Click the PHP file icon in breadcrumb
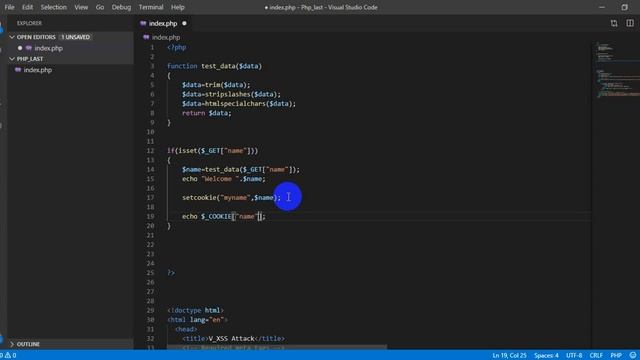This screenshot has width=640, height=360. [146, 37]
